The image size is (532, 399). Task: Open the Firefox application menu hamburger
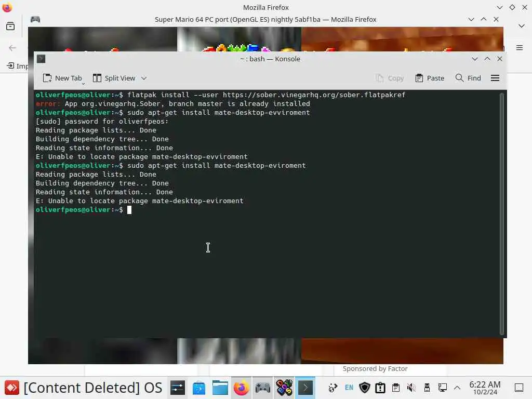(x=520, y=47)
